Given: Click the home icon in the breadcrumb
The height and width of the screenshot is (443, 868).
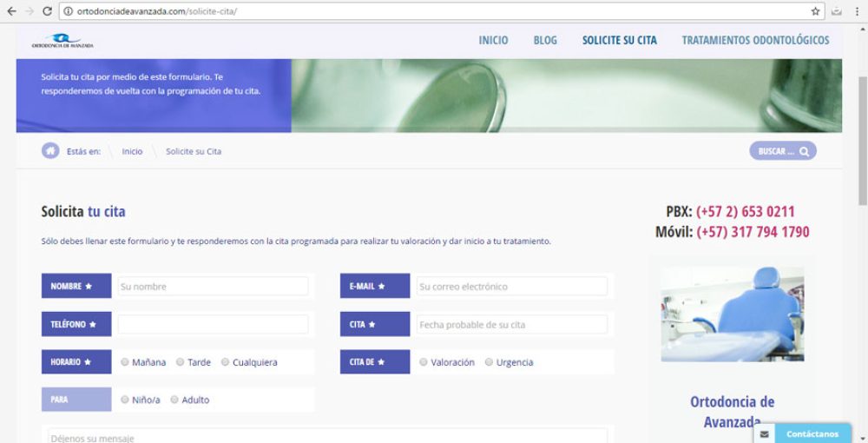Looking at the screenshot, I should [x=50, y=151].
